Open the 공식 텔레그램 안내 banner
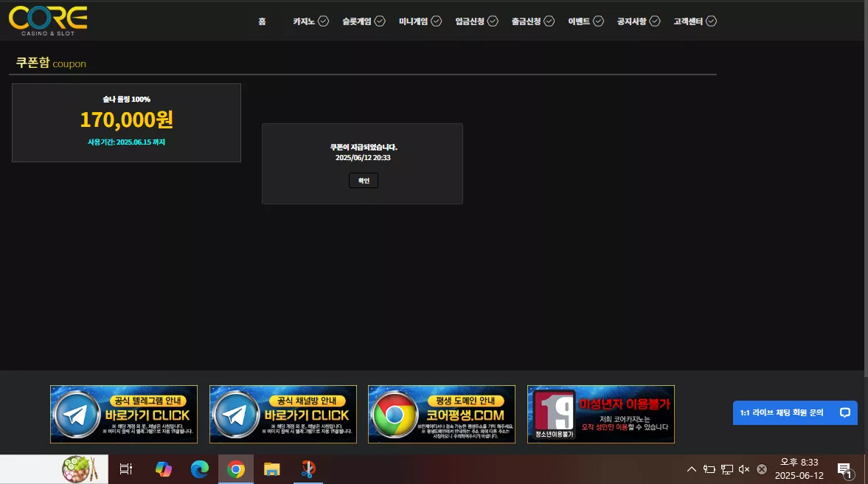 pos(124,414)
